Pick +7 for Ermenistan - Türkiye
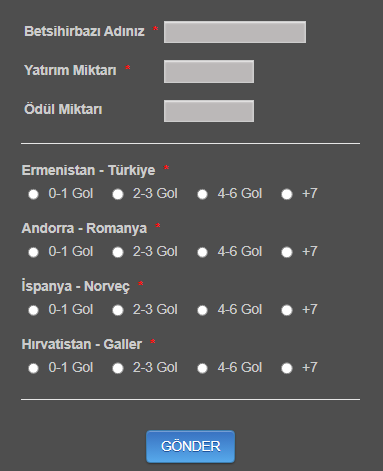This screenshot has width=383, height=471. click(x=287, y=194)
